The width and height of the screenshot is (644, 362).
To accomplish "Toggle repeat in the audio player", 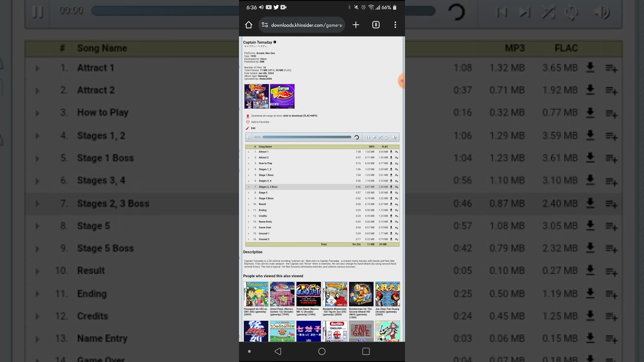I will tap(386, 137).
